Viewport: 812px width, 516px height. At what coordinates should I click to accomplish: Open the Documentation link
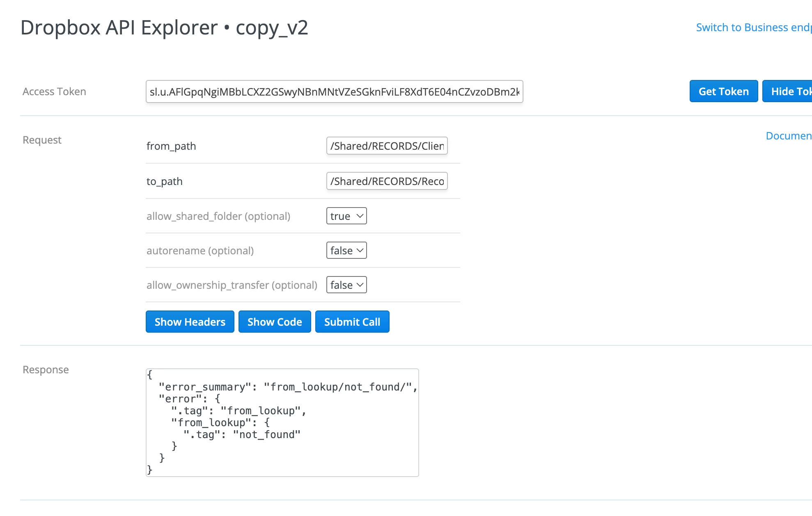[x=789, y=136]
